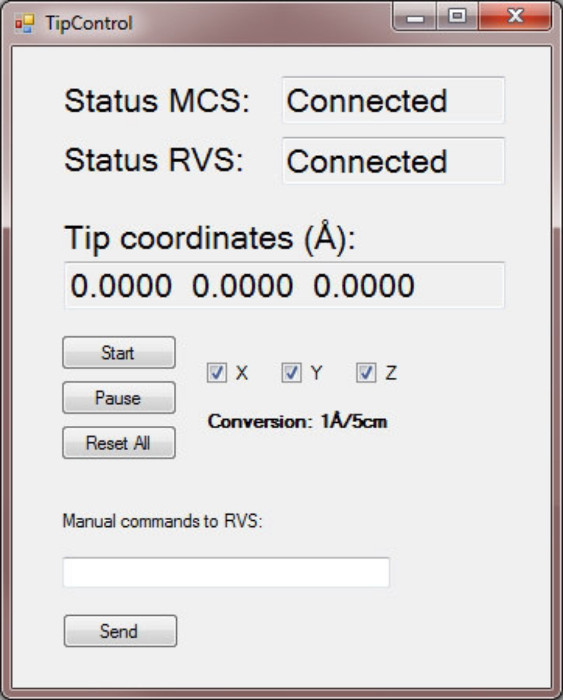
Task: Maximize the TipControl window
Action: coord(457,17)
